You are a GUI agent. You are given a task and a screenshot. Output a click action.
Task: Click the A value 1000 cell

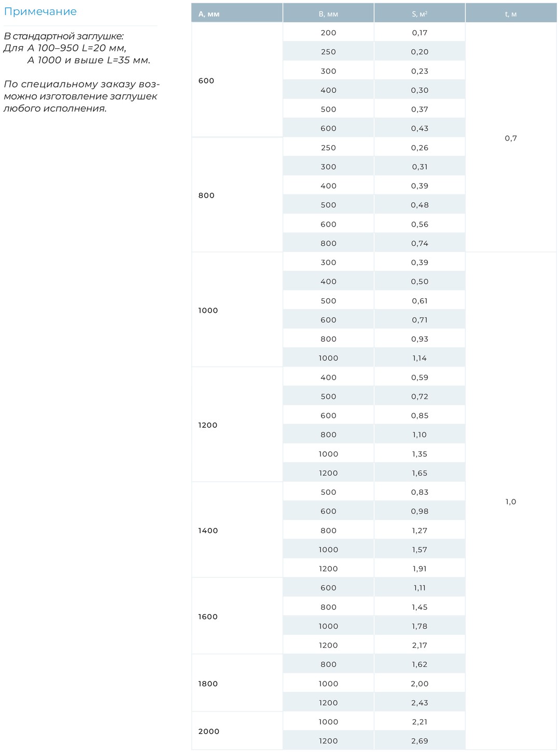tap(237, 310)
